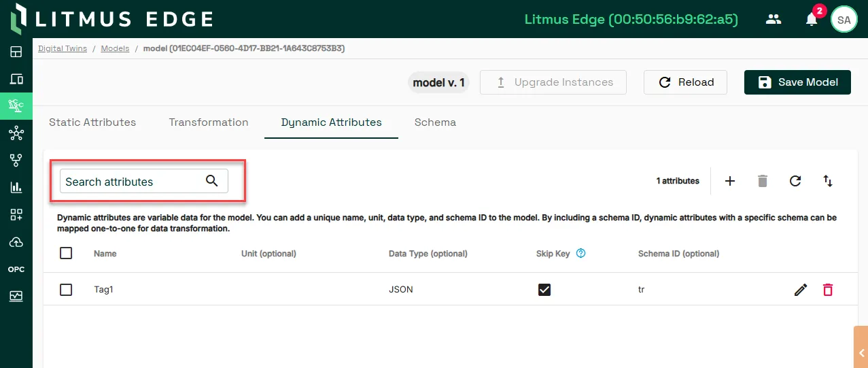Click the Skip Key help question icon

[581, 254]
